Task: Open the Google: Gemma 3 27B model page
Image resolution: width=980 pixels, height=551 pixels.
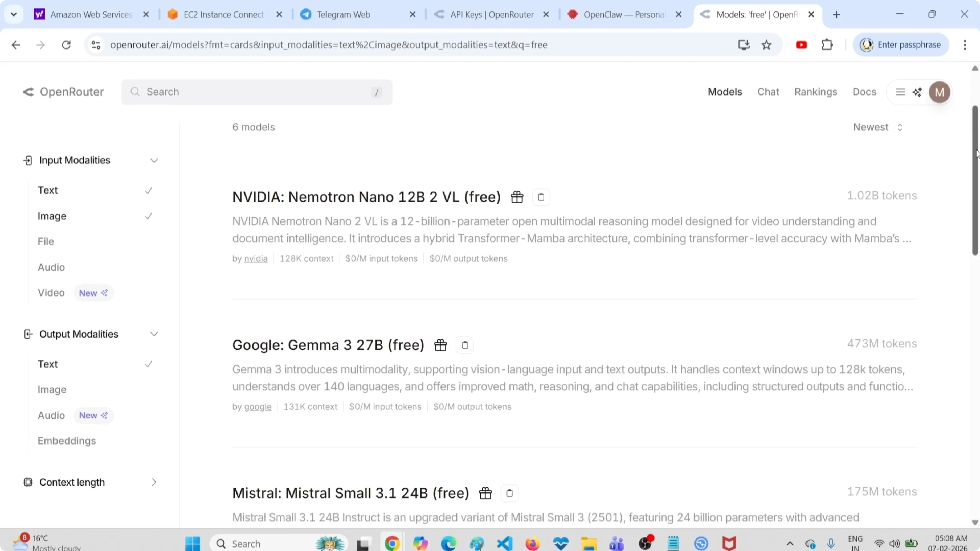Action: coord(328,345)
